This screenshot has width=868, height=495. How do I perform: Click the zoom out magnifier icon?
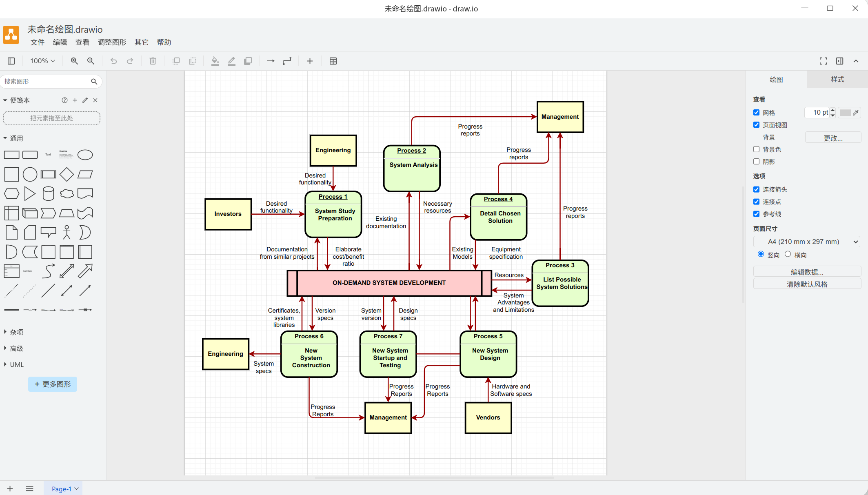(91, 61)
